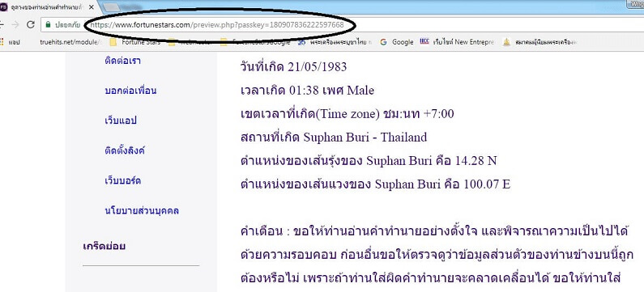
Task: Open a new blank browser tab
Action: 111,7
